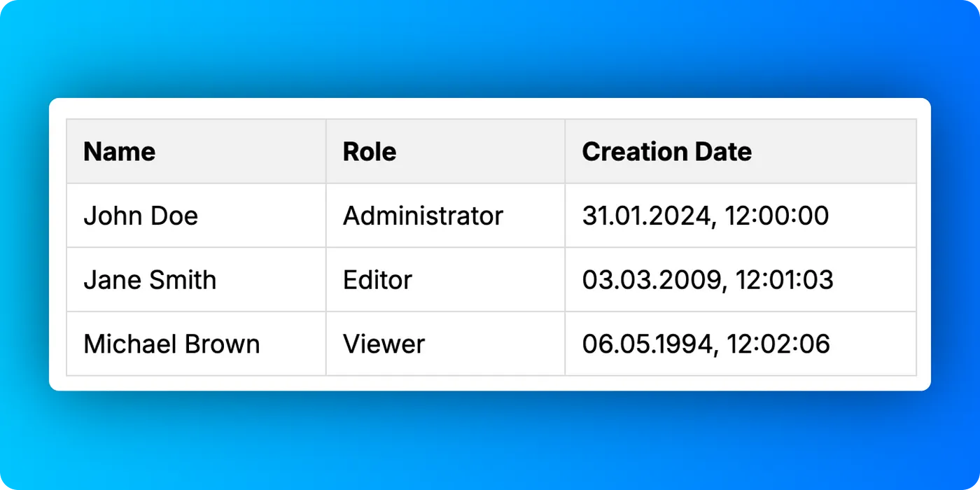The image size is (980, 490).
Task: Click the Administrator role cell
Action: pyautogui.click(x=423, y=215)
